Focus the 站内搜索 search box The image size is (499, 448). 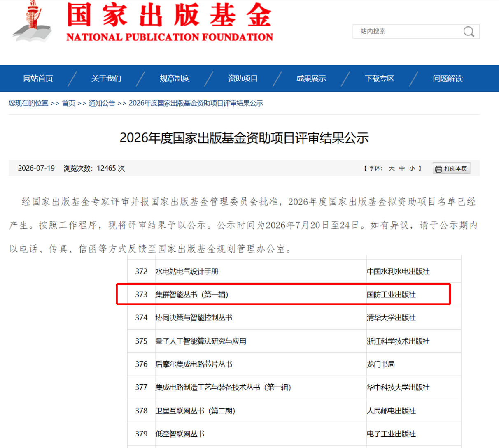[408, 32]
